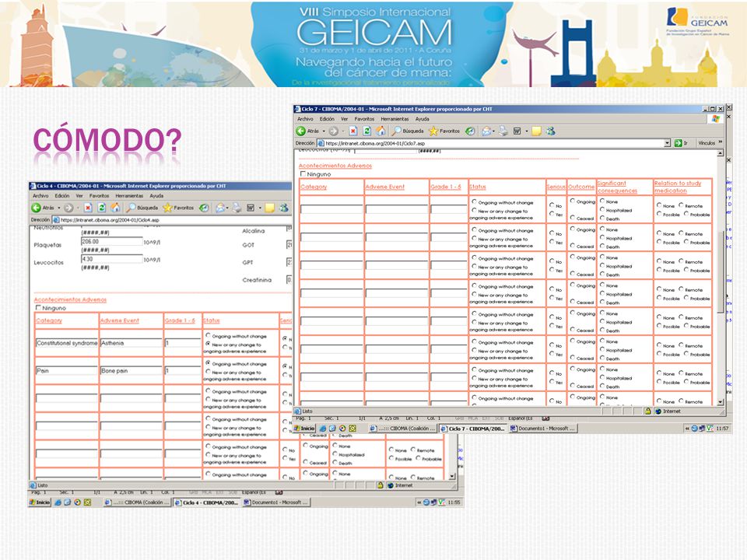Click the red Stop icon in Ciclo 7 window
The height and width of the screenshot is (560, 747).
tap(353, 131)
